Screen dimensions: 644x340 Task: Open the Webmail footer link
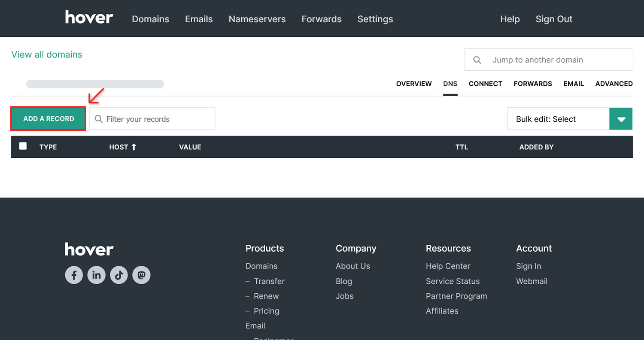(x=532, y=281)
